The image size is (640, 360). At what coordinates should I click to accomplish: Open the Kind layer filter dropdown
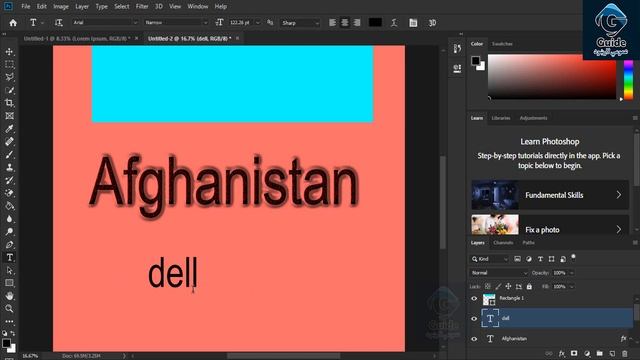click(490, 259)
